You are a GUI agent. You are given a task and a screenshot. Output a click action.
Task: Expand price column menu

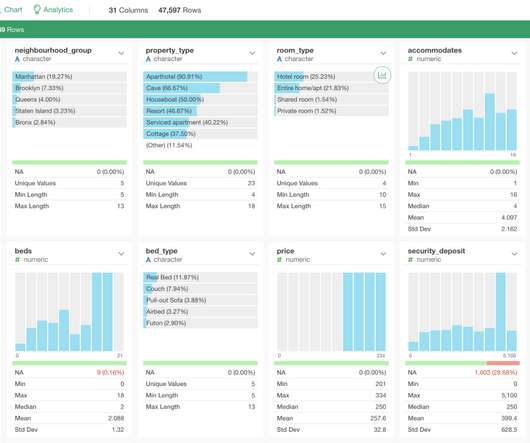click(x=383, y=254)
